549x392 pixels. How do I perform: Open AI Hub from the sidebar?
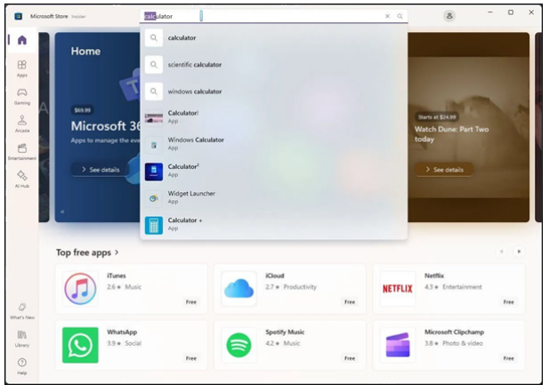(21, 179)
